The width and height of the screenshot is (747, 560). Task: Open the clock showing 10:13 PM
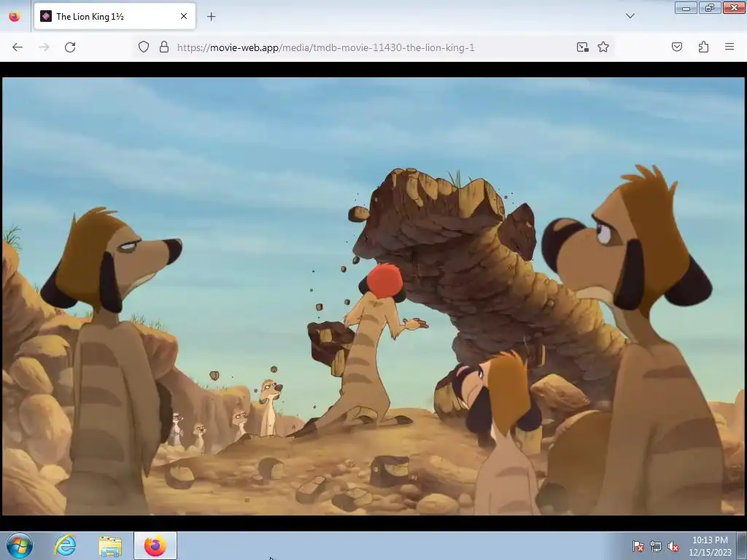pos(710,546)
